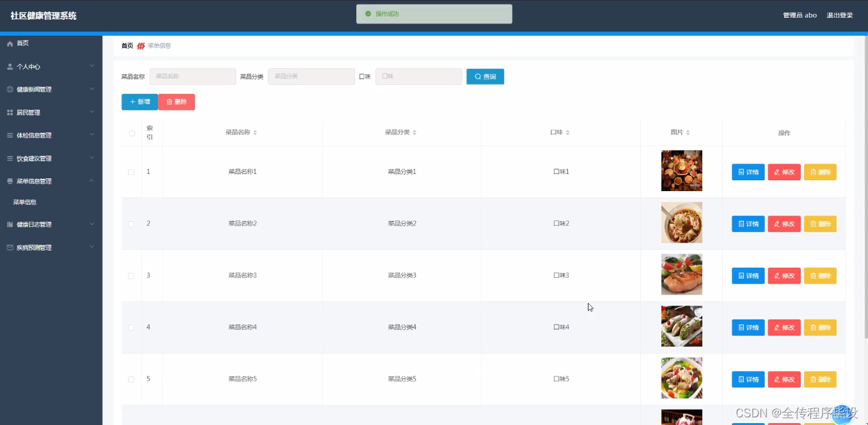Check the row 1 checkbox
The height and width of the screenshot is (425, 868).
(131, 172)
